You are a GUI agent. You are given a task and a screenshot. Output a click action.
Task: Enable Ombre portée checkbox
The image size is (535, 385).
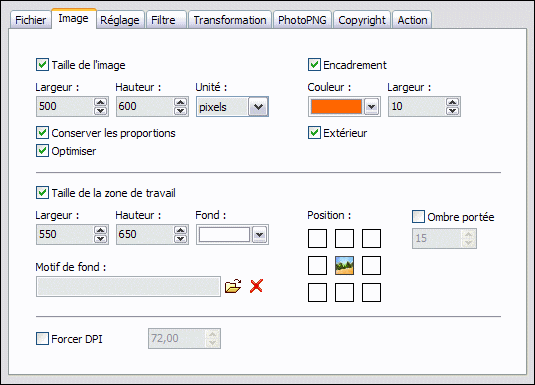click(x=418, y=216)
